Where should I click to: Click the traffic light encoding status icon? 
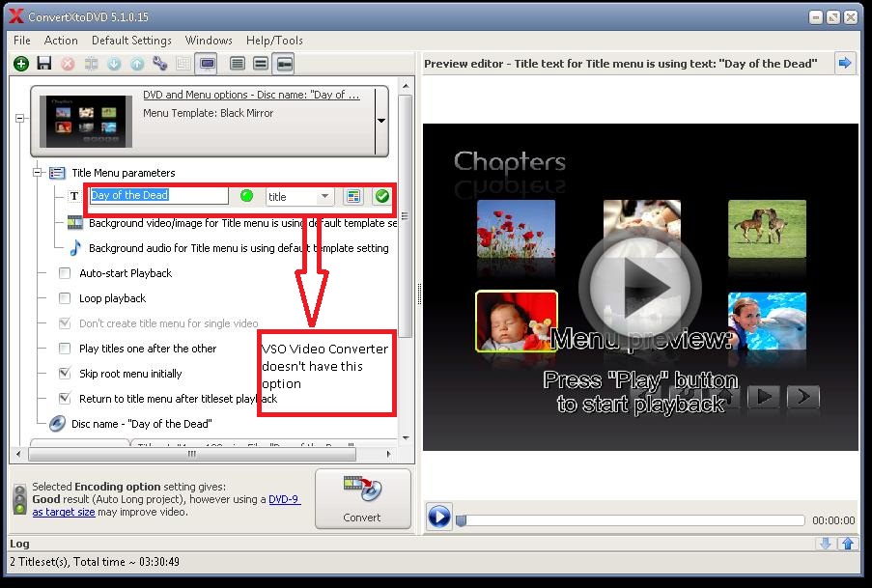point(20,499)
